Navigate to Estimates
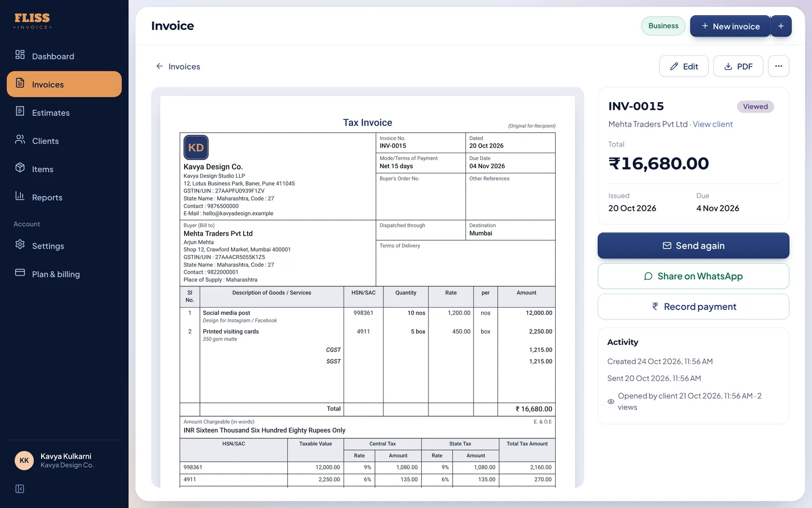Screen dimensions: 812x508 tap(64, 113)
